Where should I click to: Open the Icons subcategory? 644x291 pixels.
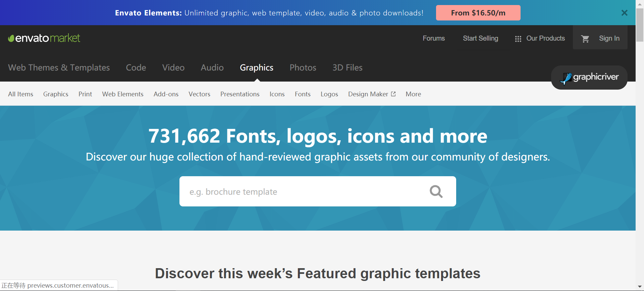[x=277, y=94]
